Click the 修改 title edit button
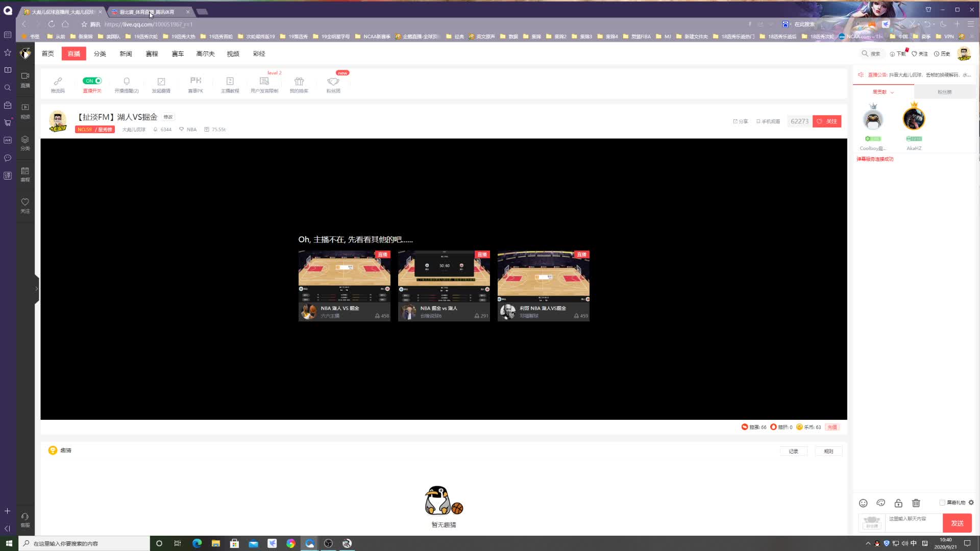 [x=168, y=117]
